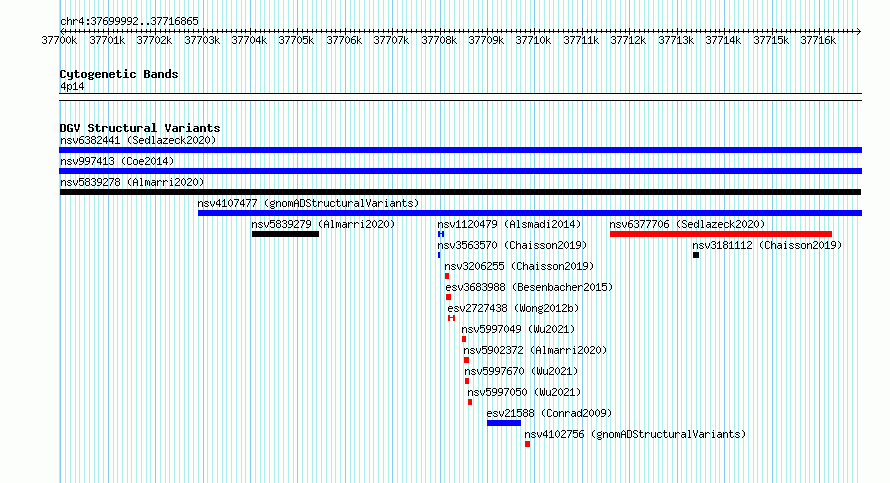Screen dimensions: 890x483
Task: Click the Cytogenetic Bands track title
Action: tap(119, 74)
